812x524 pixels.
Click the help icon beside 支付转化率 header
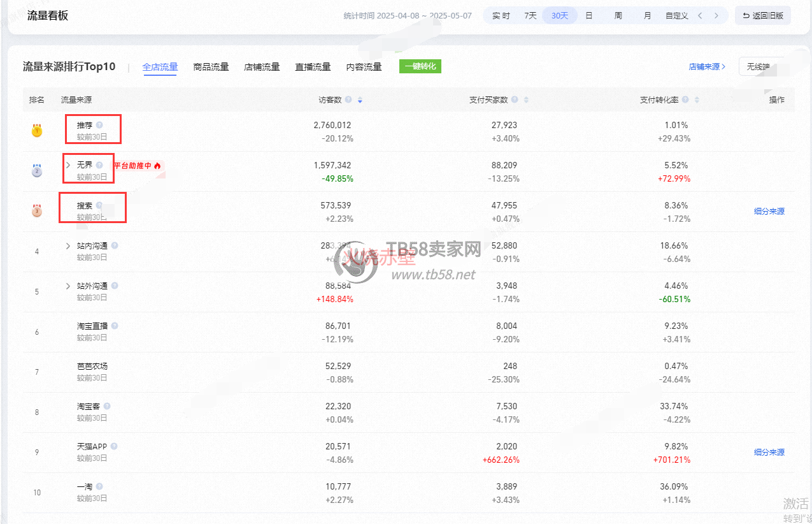coord(685,100)
